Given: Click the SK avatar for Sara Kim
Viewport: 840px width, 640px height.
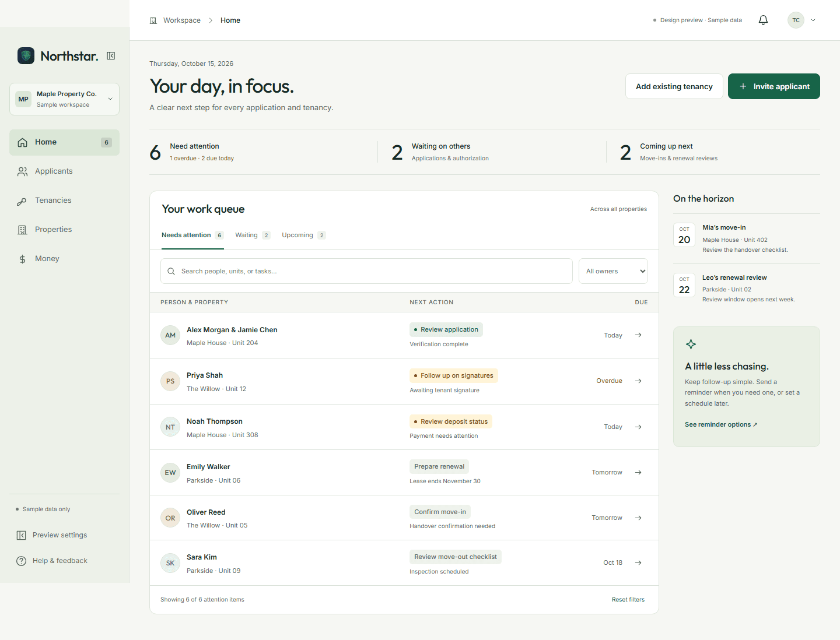Looking at the screenshot, I should click(170, 563).
